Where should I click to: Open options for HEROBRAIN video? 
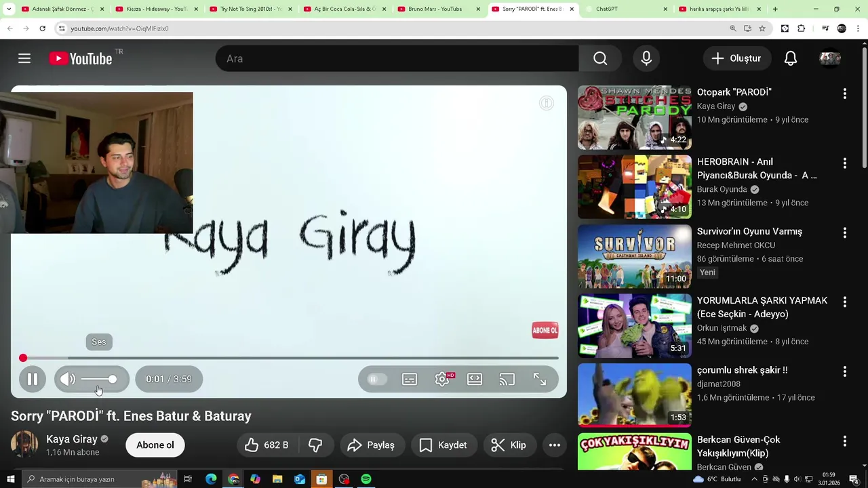pos(844,163)
